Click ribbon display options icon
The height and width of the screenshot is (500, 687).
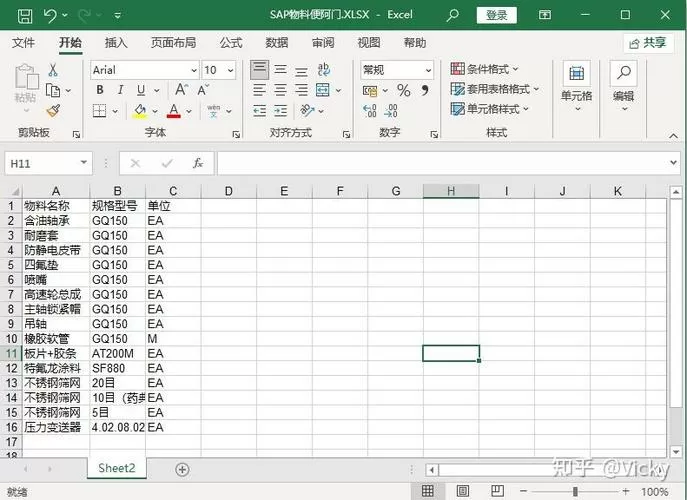pos(545,15)
